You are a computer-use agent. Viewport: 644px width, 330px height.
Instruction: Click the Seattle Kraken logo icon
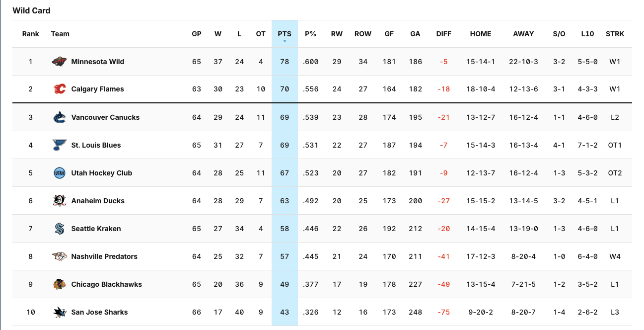(x=59, y=229)
